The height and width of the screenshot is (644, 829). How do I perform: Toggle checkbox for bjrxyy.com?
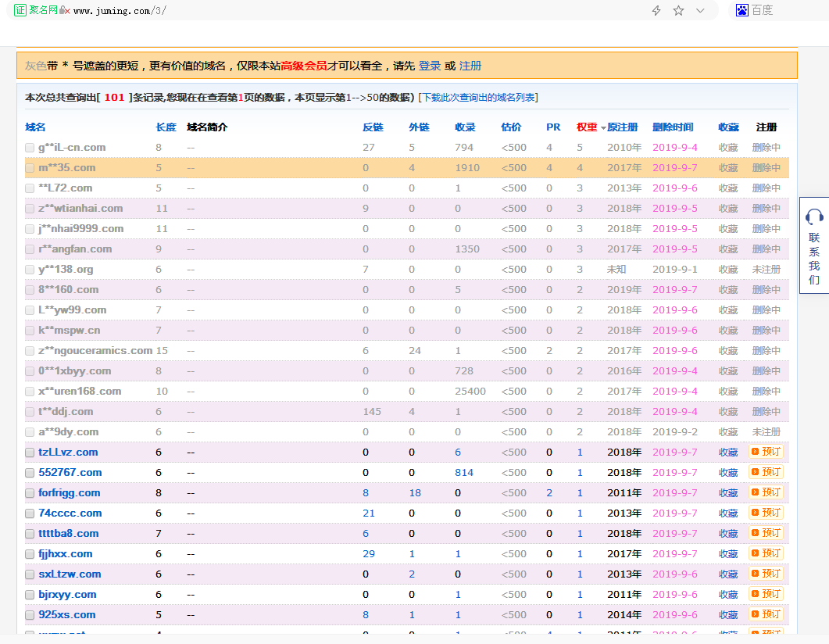pos(30,595)
